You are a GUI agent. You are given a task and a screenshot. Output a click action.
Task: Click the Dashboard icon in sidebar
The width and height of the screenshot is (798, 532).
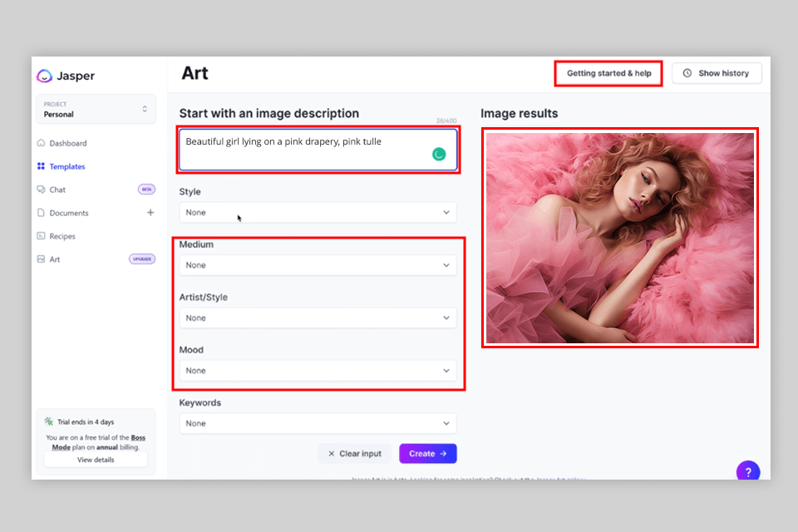pyautogui.click(x=42, y=143)
